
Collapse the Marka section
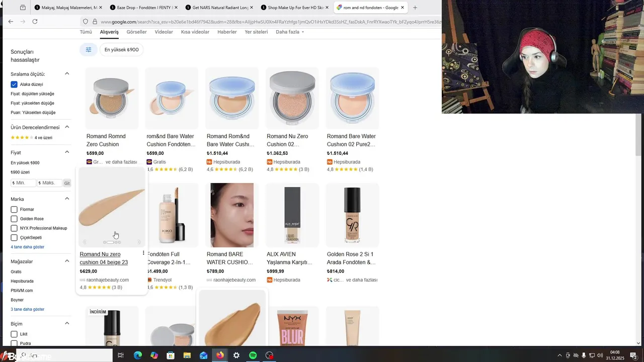pyautogui.click(x=67, y=199)
